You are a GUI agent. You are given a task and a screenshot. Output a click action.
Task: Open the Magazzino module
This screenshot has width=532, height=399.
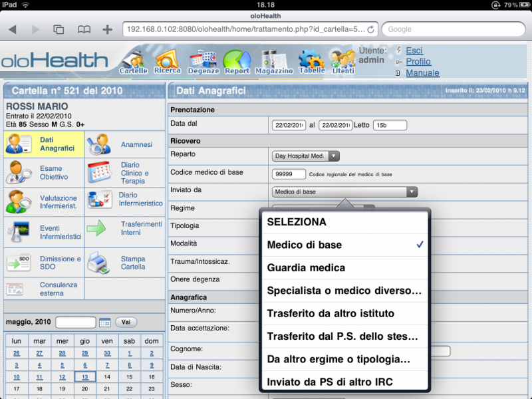click(x=274, y=60)
